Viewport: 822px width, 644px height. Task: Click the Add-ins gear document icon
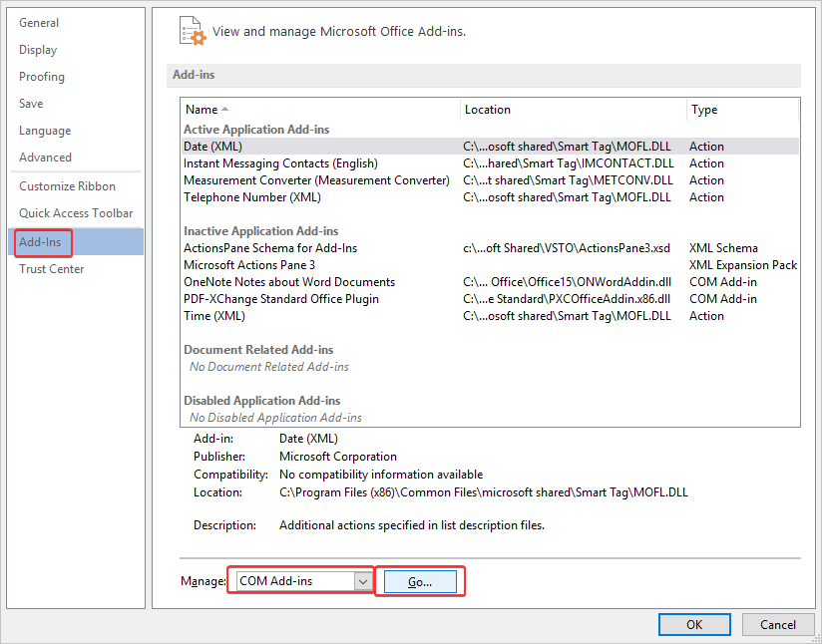click(192, 31)
